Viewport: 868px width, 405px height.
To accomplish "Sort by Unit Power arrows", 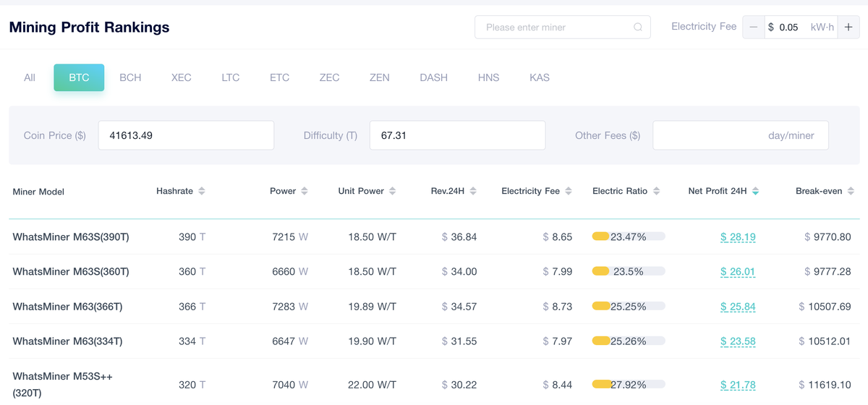I will [x=392, y=191].
